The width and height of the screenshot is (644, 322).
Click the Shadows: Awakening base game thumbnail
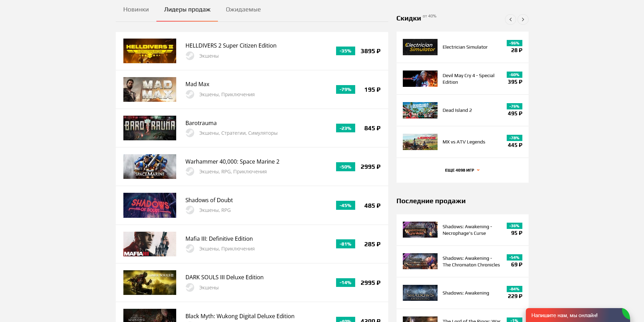420,293
